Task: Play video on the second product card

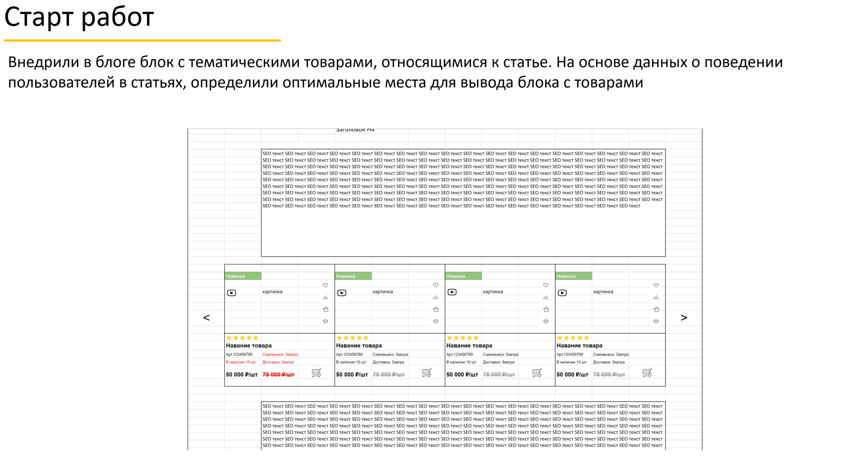Action: (x=342, y=293)
